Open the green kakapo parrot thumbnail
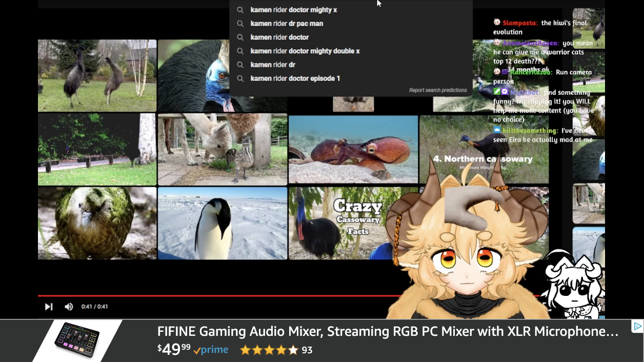 coord(97,223)
